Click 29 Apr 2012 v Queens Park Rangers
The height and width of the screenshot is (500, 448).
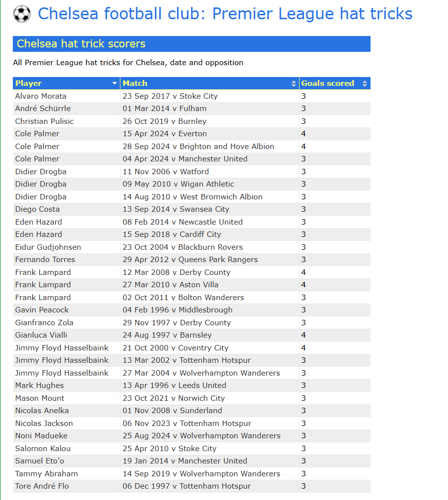(x=210, y=260)
